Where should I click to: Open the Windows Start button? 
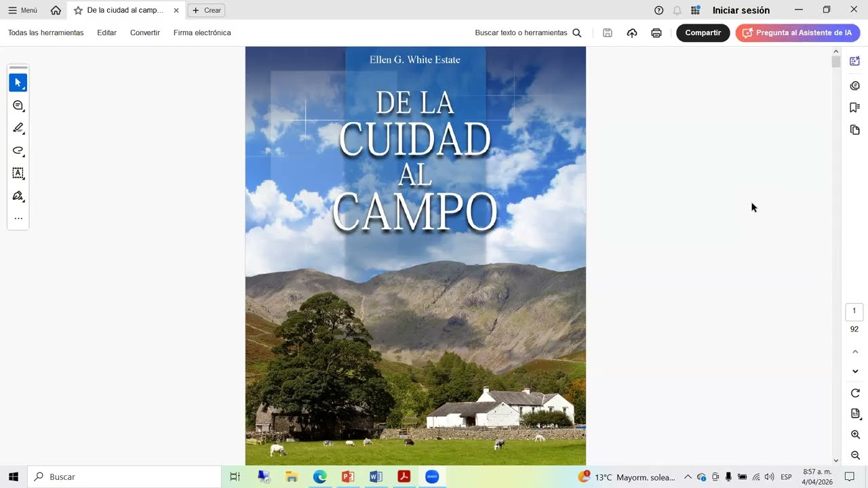coord(13,476)
